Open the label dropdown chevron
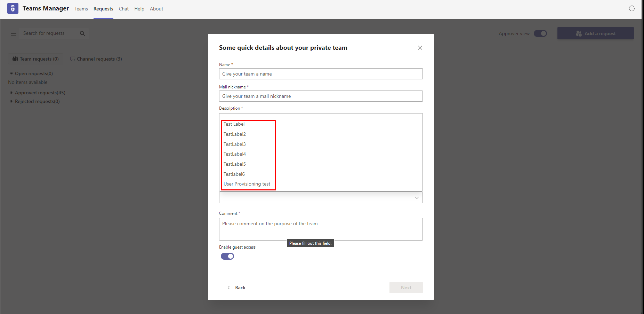 417,197
